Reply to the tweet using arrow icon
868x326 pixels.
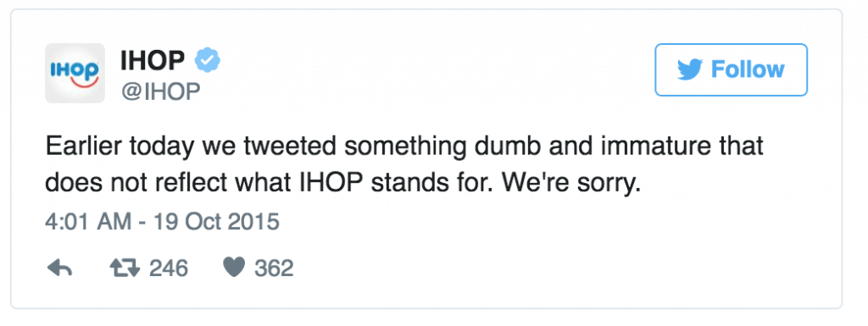tap(60, 268)
